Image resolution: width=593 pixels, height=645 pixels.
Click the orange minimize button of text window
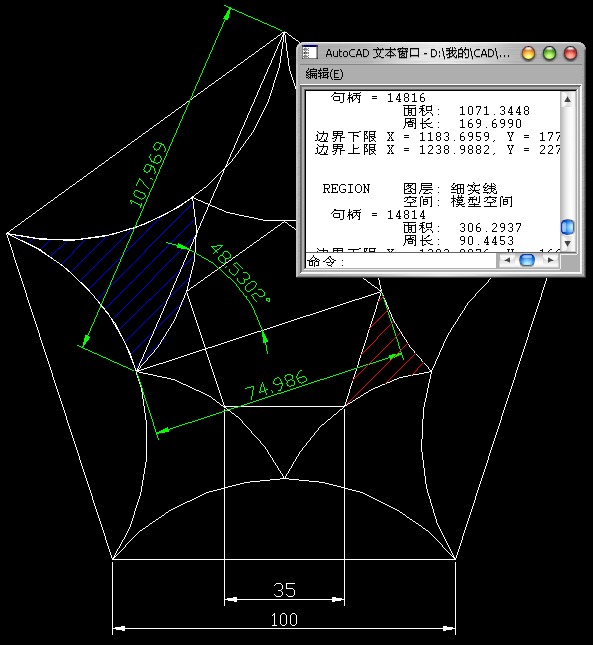pyautogui.click(x=528, y=53)
